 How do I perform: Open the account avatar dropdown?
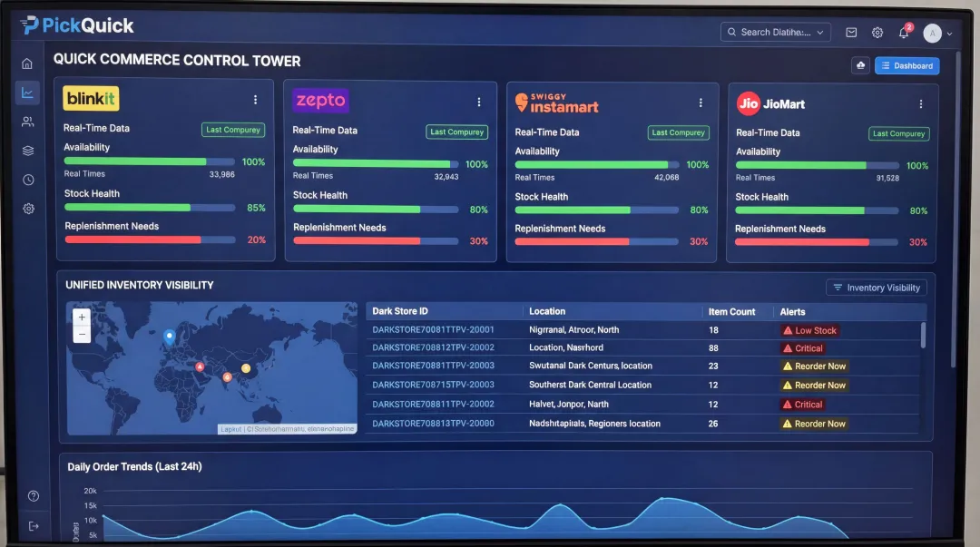[x=932, y=32]
